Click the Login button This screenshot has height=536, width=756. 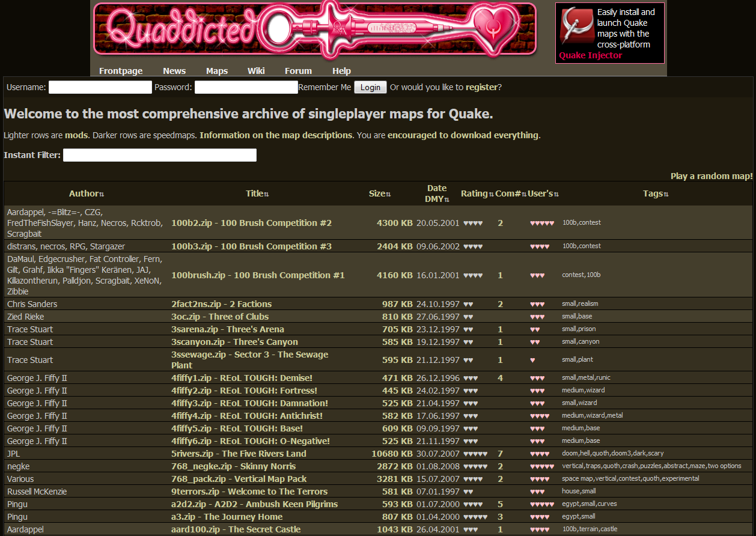[x=370, y=87]
